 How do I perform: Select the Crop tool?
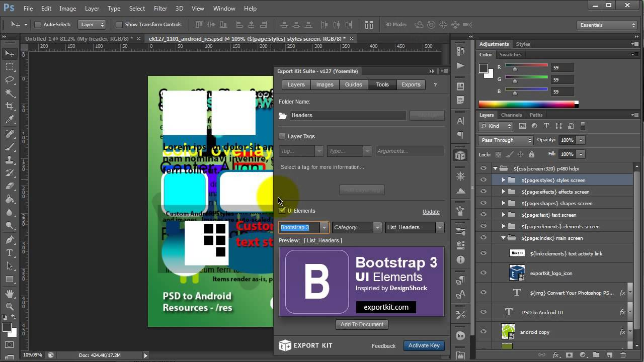tap(10, 106)
